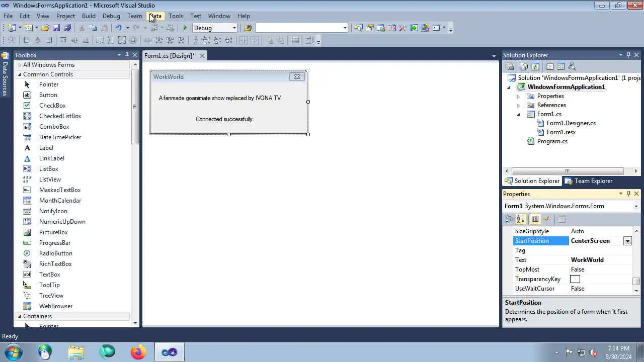Screen dimensions: 644x362
Task: Show Events with the lightning bolt icon
Action: 547,219
